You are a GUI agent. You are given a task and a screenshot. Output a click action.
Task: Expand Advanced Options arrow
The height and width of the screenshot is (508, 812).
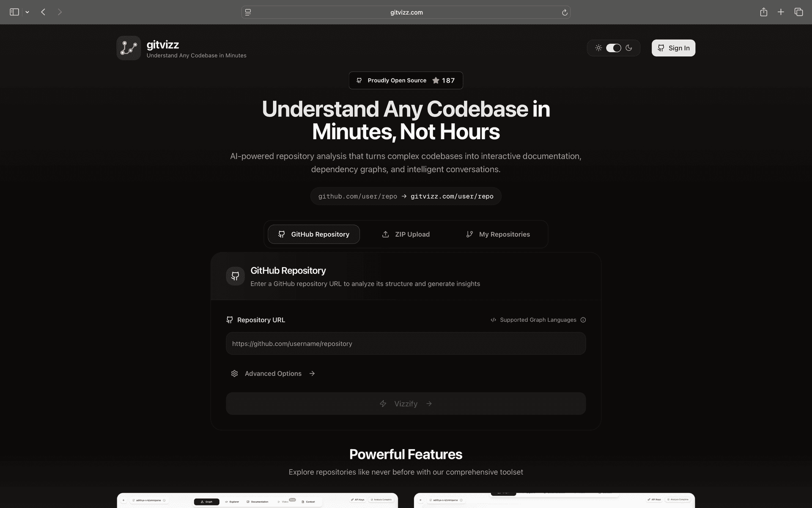pos(312,373)
